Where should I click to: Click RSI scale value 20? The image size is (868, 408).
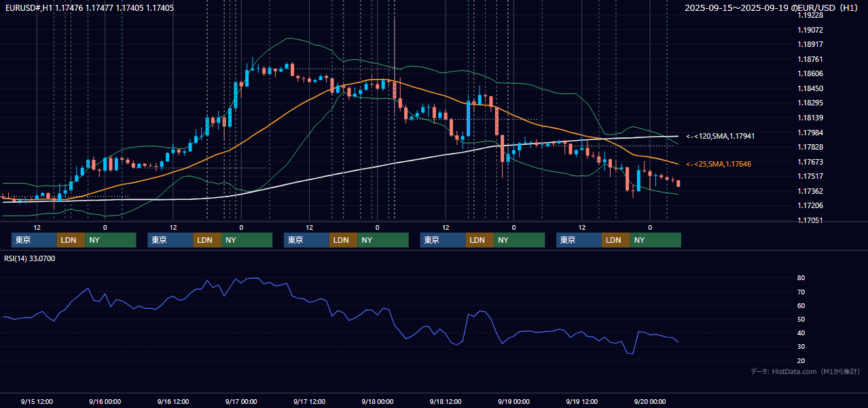pyautogui.click(x=801, y=360)
